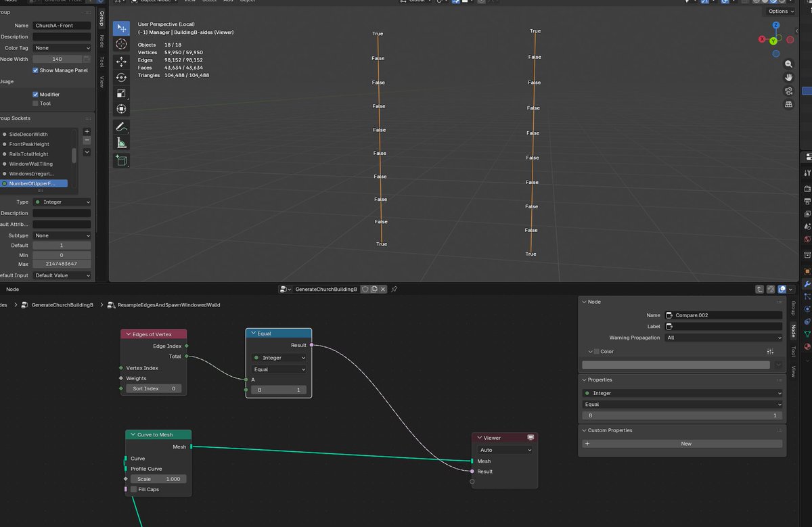Uncheck the Modifier usage checkbox
Image resolution: width=812 pixels, height=527 pixels.
(35, 95)
